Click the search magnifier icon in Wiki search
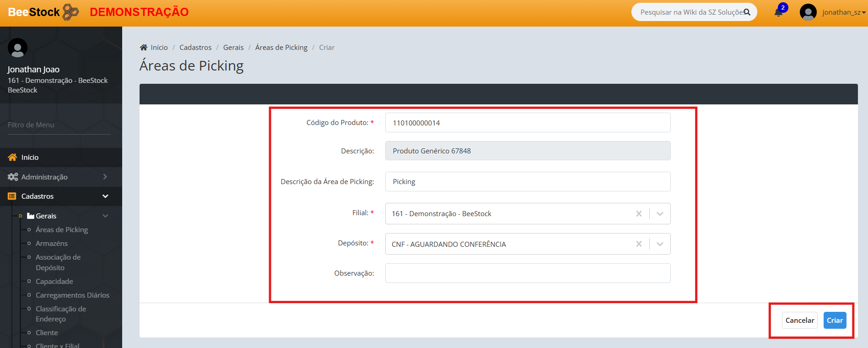Screen dimensions: 868x348 [x=747, y=12]
